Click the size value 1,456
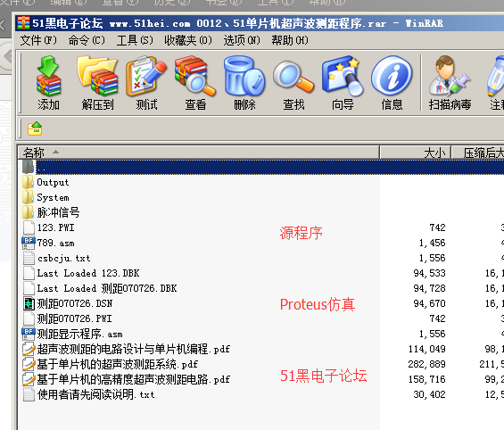504x430 pixels. [x=432, y=243]
